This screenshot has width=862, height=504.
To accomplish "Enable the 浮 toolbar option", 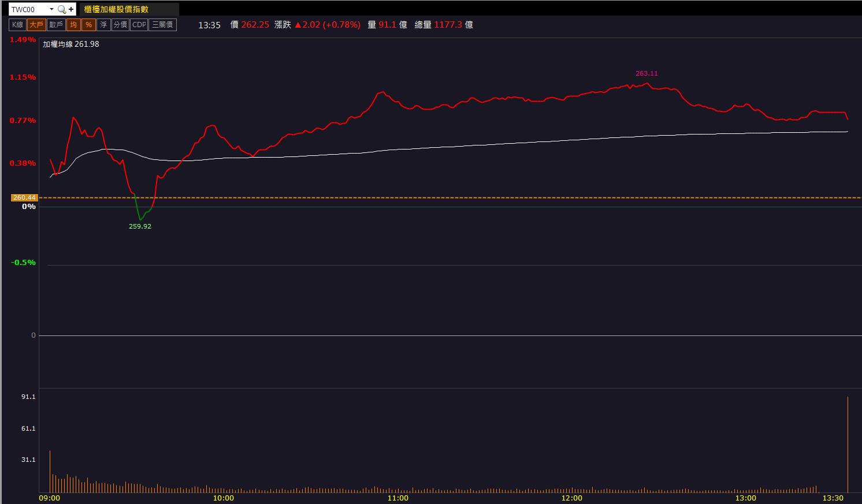I will click(103, 25).
